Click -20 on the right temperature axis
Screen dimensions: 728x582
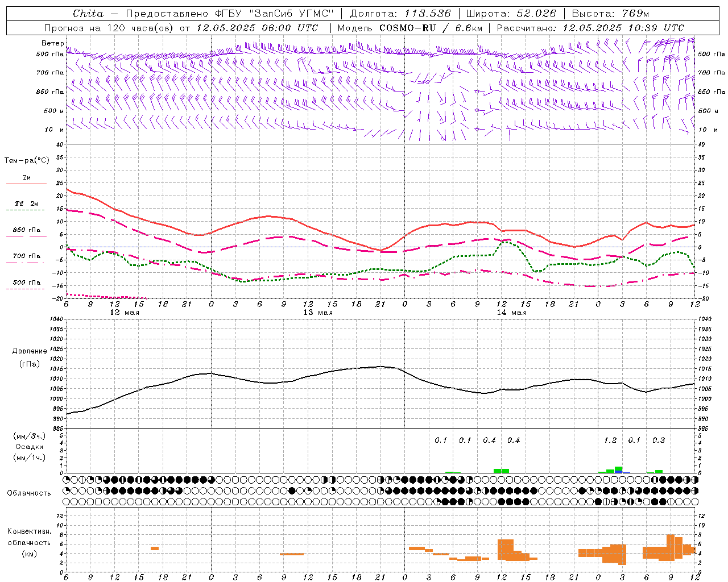702,298
